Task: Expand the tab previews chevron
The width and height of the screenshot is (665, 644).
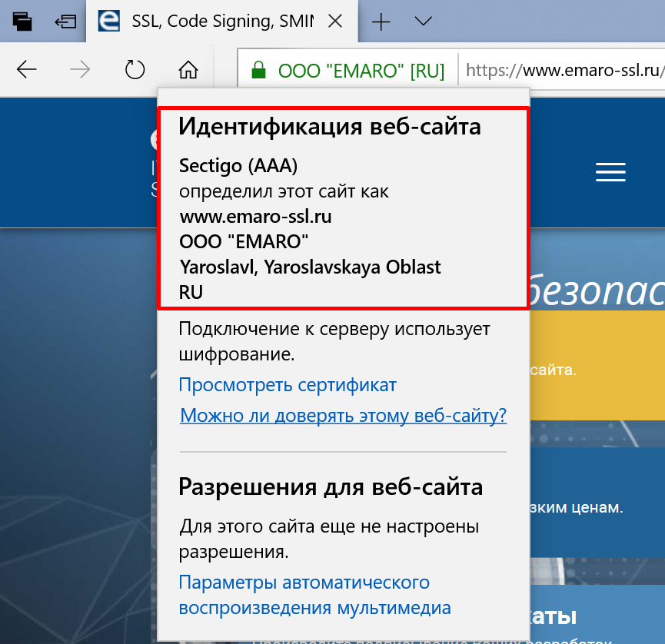Action: (423, 20)
